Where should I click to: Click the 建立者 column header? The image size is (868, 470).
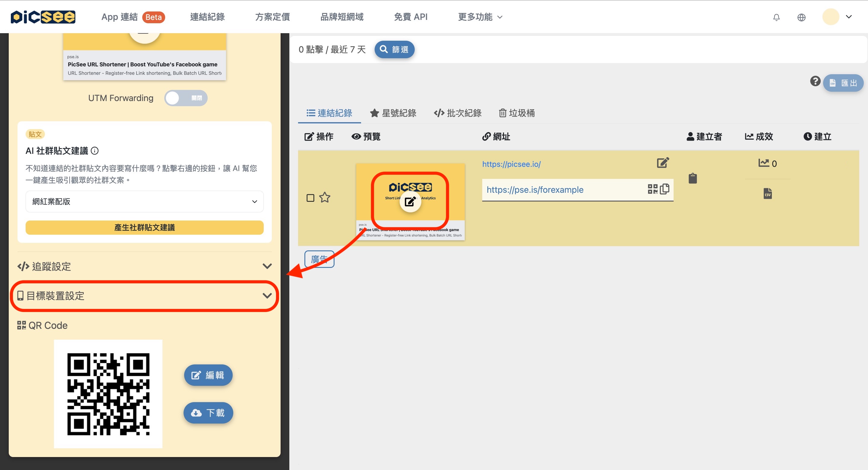(704, 137)
